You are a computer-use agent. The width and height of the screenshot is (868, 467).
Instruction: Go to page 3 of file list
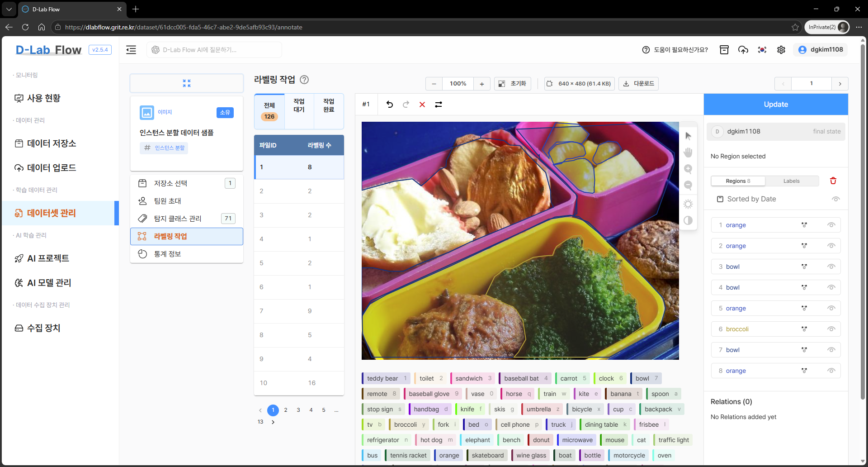(298, 410)
